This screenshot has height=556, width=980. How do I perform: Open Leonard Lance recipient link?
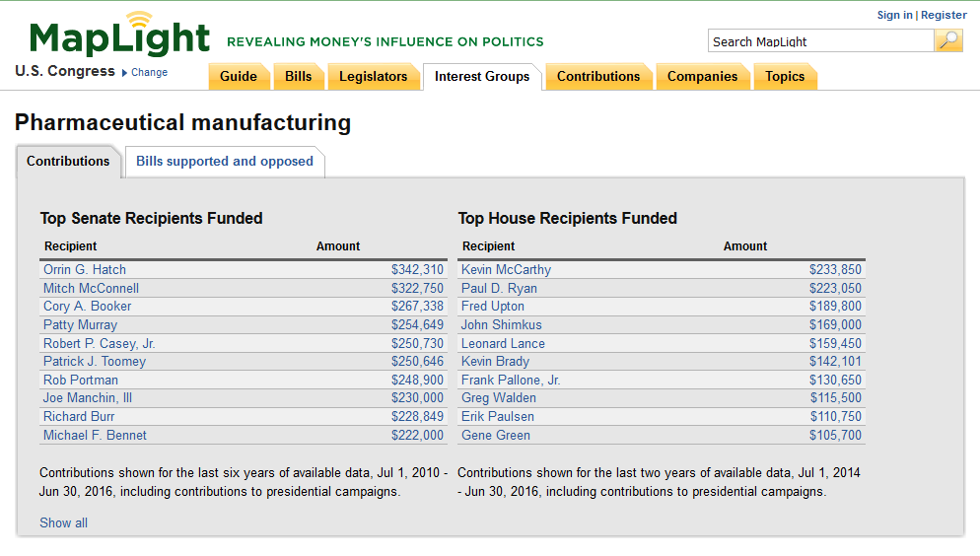[503, 344]
